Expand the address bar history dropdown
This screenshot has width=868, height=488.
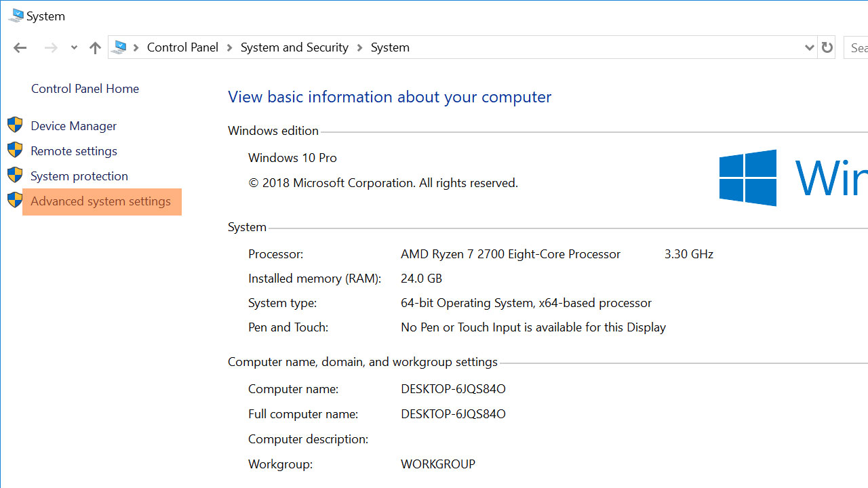coord(809,47)
